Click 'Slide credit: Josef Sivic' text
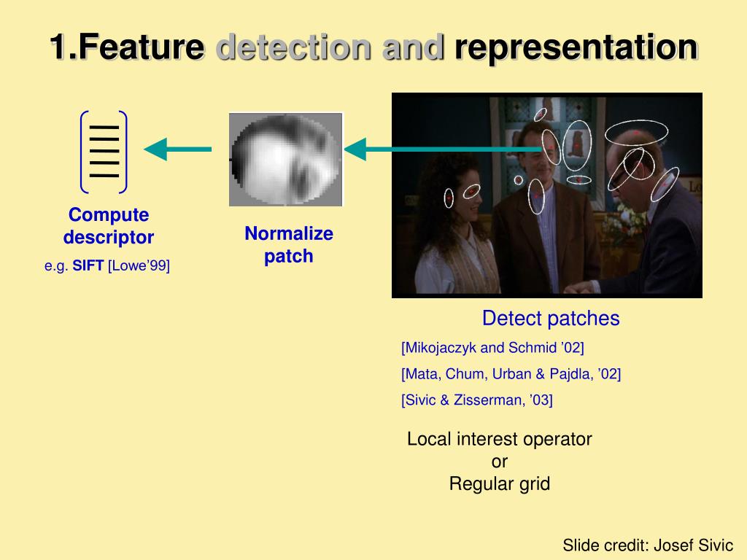 (648, 545)
